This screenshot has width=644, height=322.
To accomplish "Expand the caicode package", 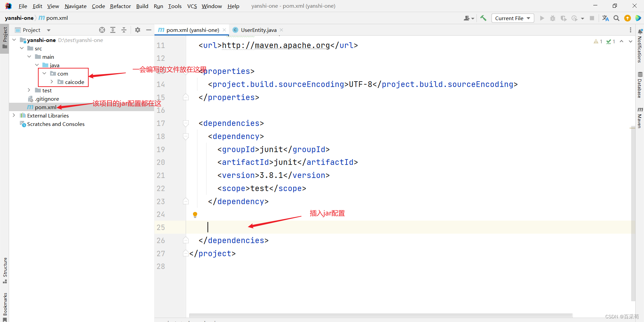I will pos(52,82).
